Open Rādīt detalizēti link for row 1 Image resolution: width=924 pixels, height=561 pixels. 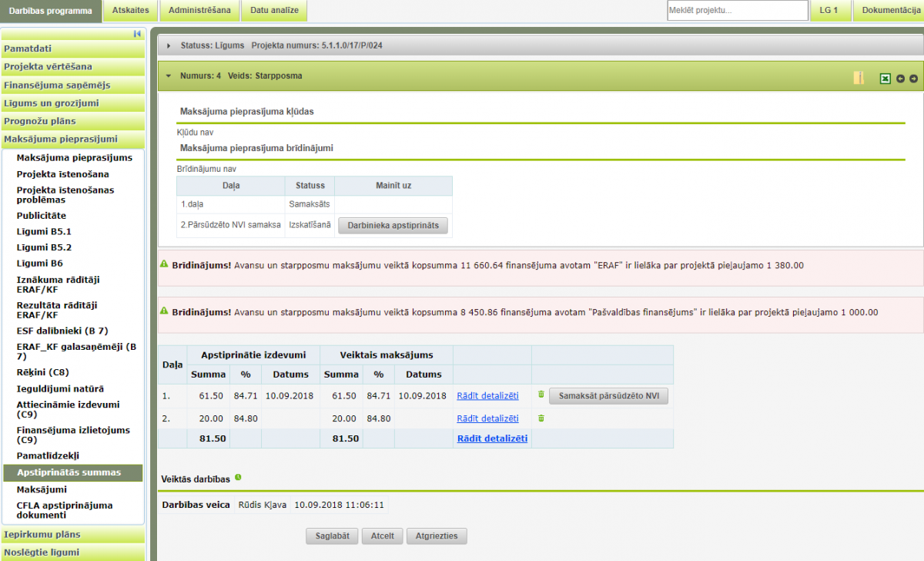coord(487,396)
